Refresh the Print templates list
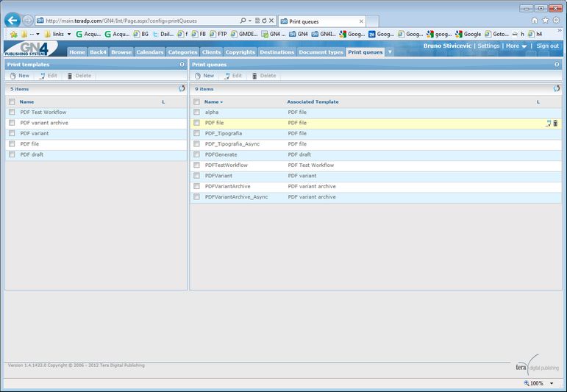The image size is (567, 392). (x=182, y=88)
